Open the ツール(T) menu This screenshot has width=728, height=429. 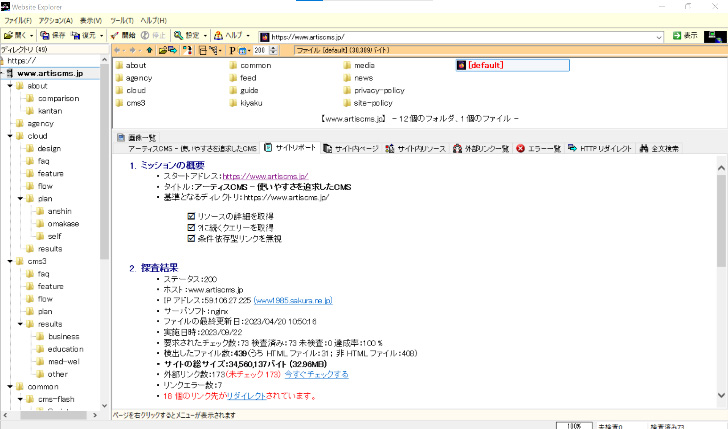[122, 20]
